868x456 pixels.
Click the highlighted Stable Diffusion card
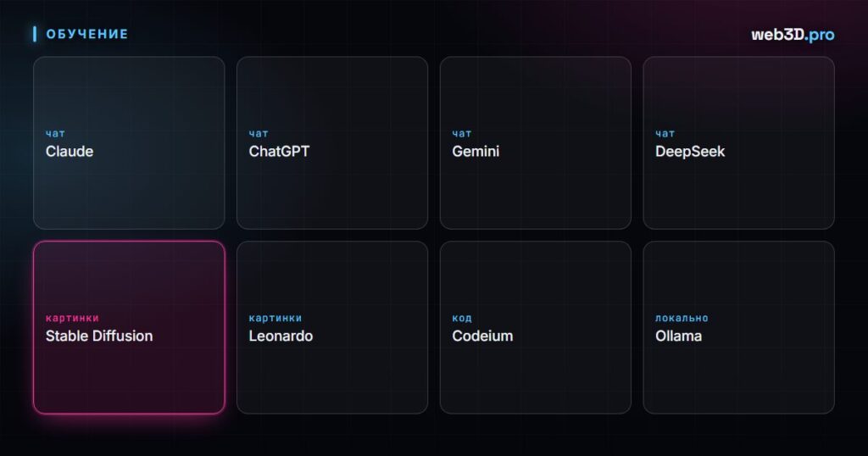tap(129, 327)
